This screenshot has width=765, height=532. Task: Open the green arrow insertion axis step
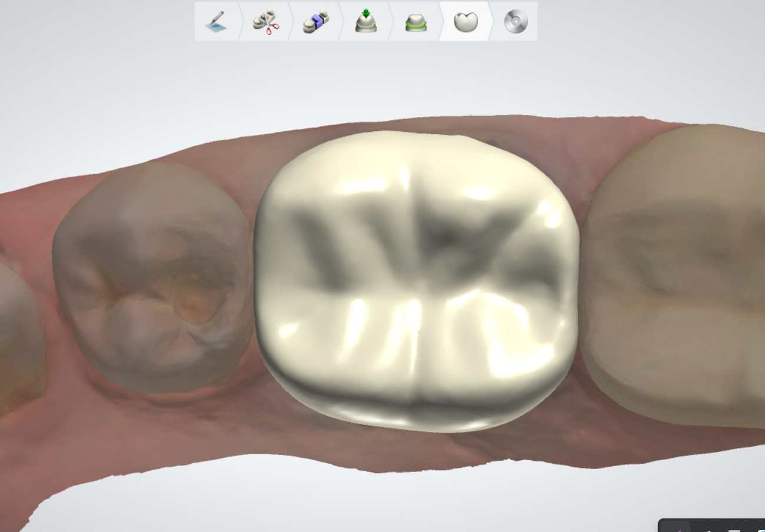click(365, 22)
